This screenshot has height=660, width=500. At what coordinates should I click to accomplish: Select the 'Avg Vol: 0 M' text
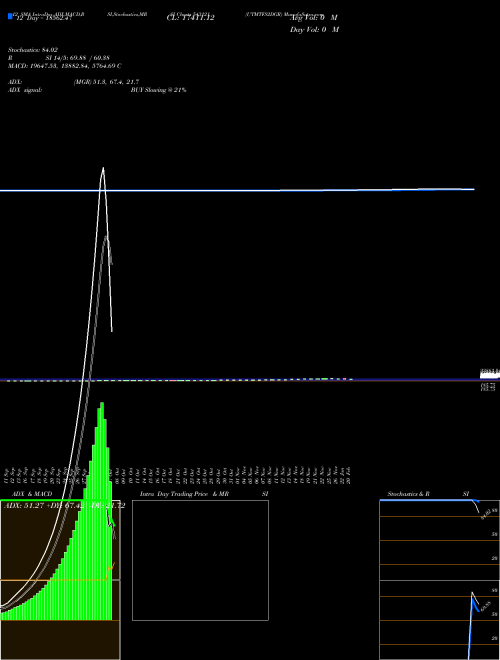pos(314,18)
